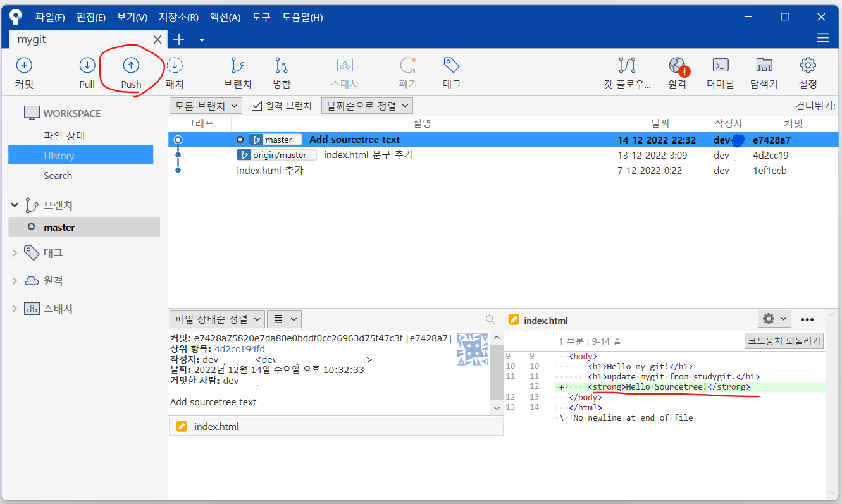The image size is (842, 504).
Task: Click the circled Push icon
Action: click(130, 71)
